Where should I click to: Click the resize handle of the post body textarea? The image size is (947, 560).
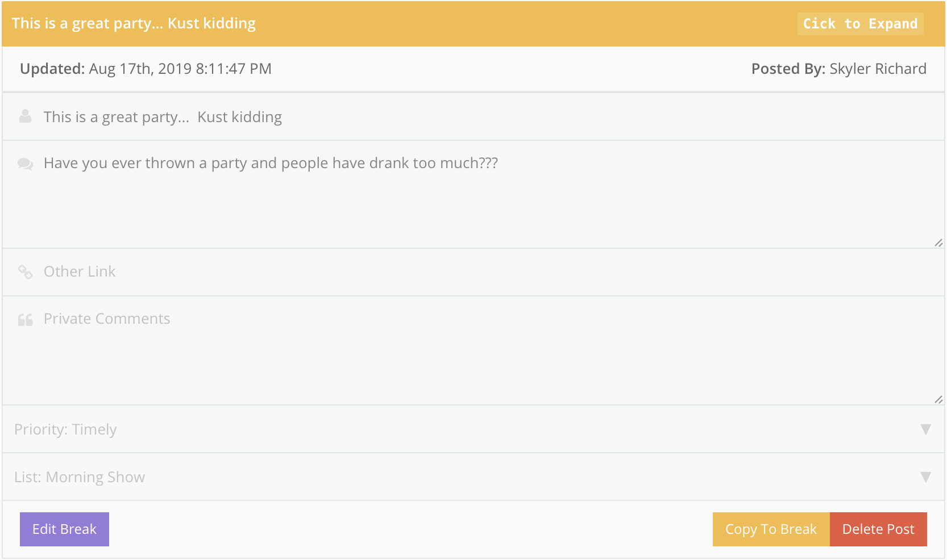pyautogui.click(x=938, y=243)
